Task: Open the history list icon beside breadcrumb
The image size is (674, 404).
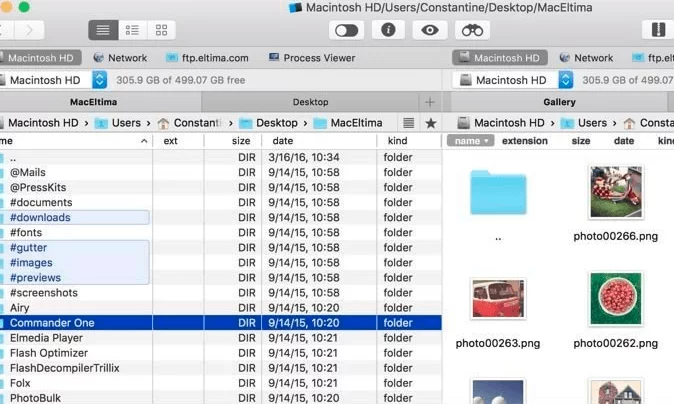Action: (408, 123)
